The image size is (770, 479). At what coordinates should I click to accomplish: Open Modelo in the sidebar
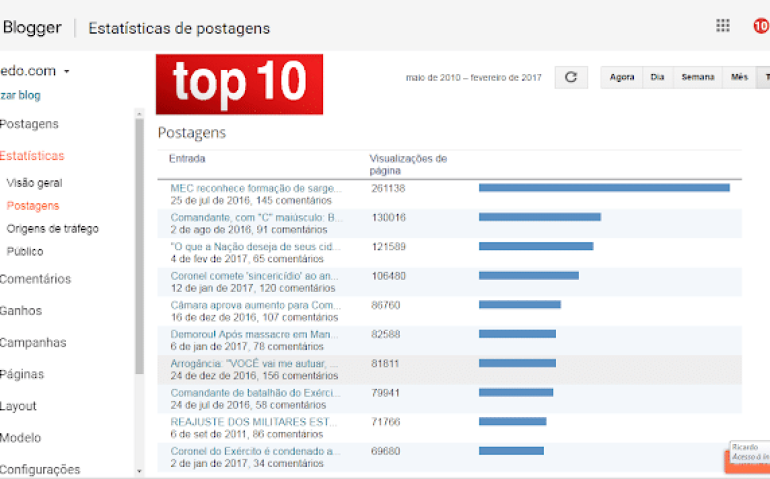pyautogui.click(x=20, y=438)
